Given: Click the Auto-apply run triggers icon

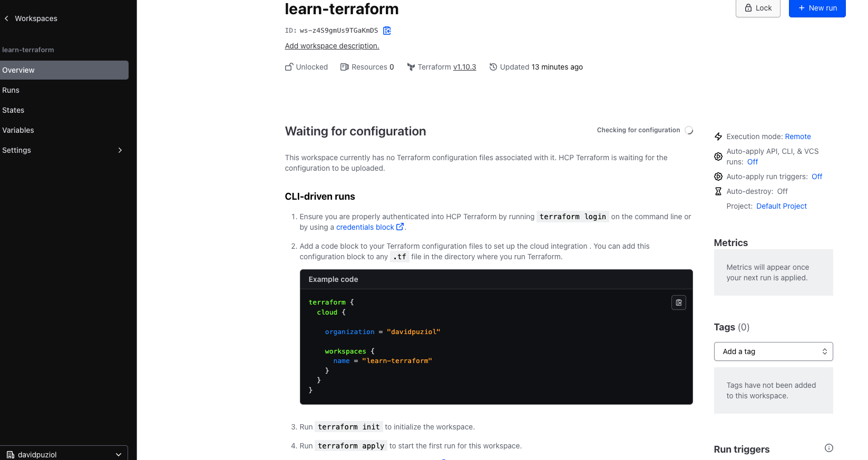Looking at the screenshot, I should [718, 177].
